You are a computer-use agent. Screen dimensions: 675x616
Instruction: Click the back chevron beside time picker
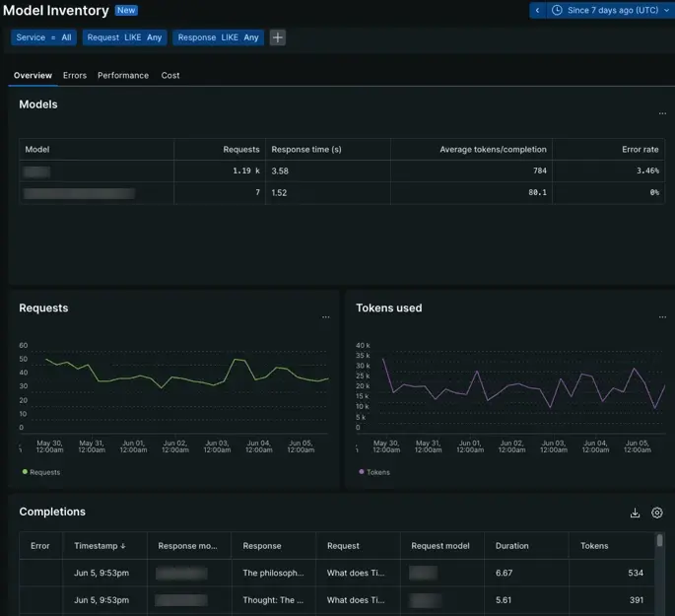click(537, 10)
